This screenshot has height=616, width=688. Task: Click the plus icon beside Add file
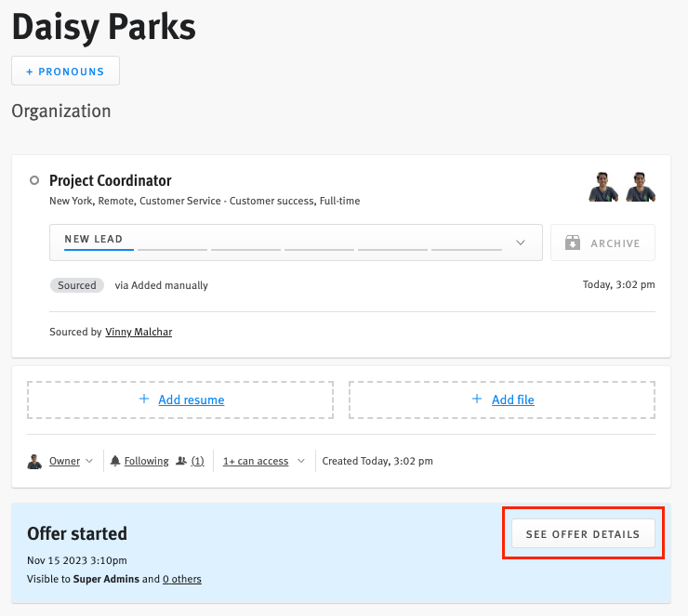pos(477,400)
